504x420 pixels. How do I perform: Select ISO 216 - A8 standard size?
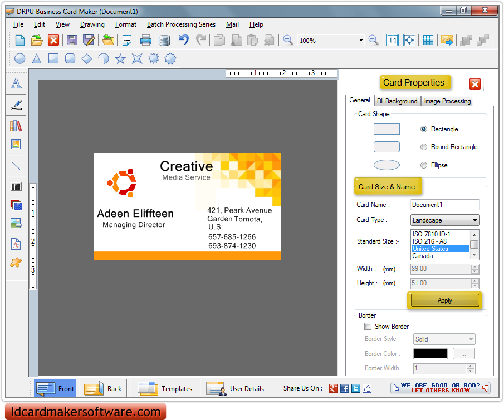[440, 241]
